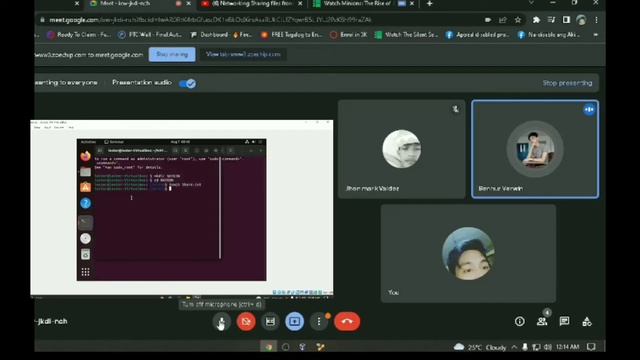Leave the call with red hang-up button
Image resolution: width=640 pixels, height=360 pixels.
pyautogui.click(x=347, y=322)
